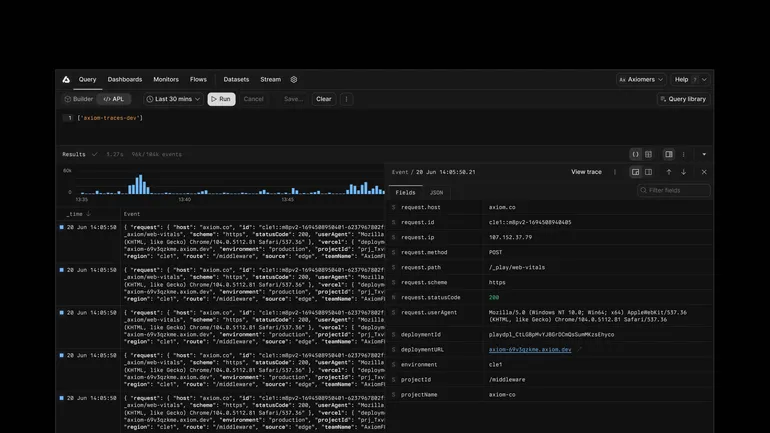Switch results to JSON braces view
The image size is (770, 433).
(x=635, y=154)
